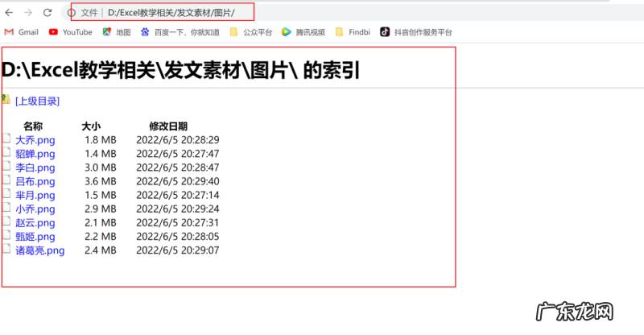
Task: Open the 貂蝉.png file link
Action: [x=35, y=154]
